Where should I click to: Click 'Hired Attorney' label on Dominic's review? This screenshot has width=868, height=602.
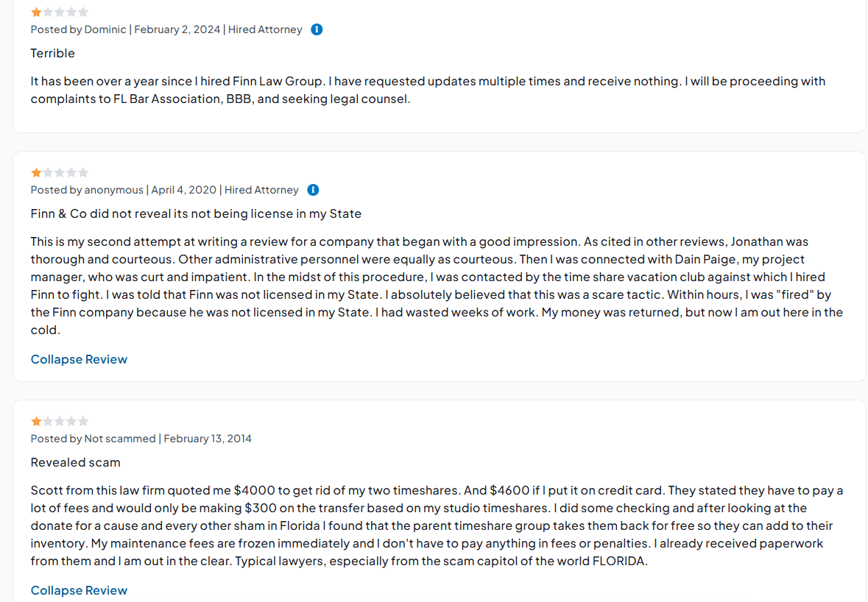click(265, 29)
